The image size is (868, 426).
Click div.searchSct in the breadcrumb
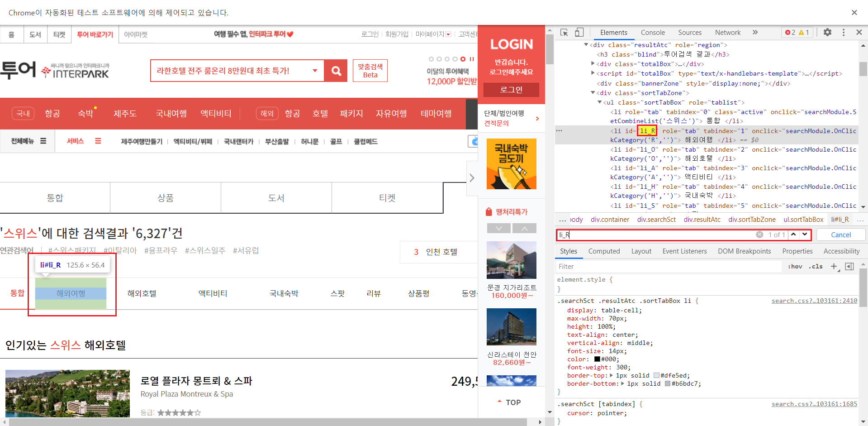click(656, 220)
